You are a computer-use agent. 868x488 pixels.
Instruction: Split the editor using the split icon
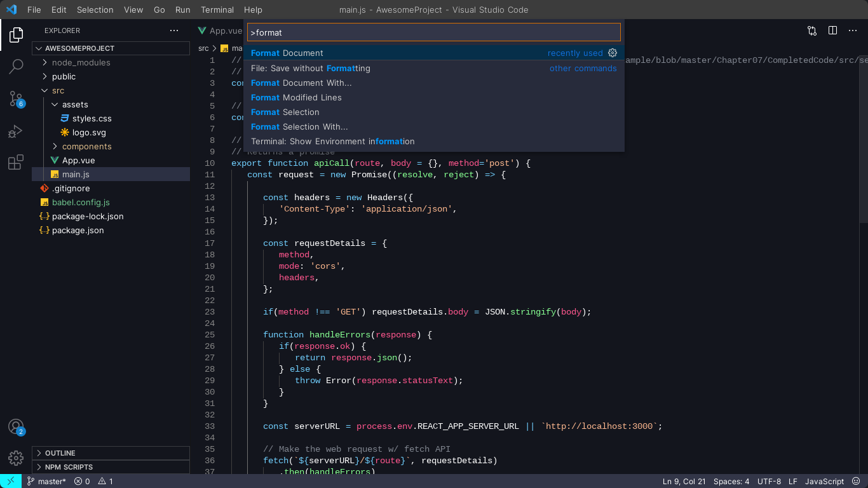[x=832, y=30]
